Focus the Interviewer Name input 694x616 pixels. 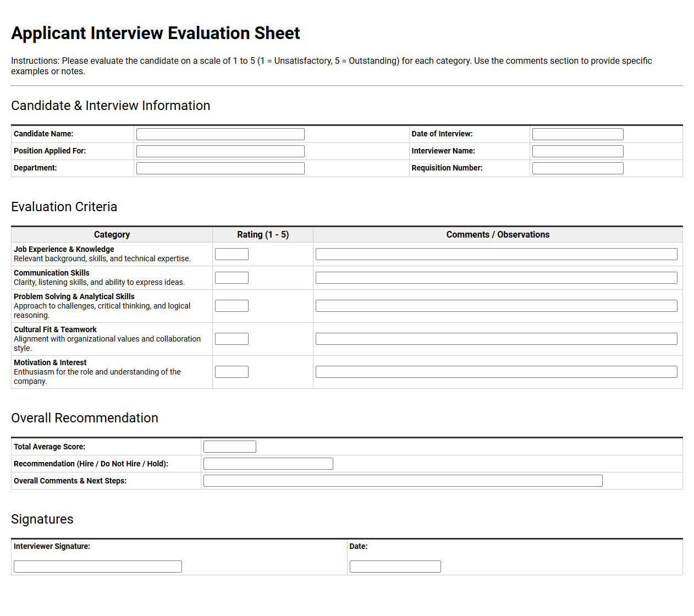(x=578, y=151)
